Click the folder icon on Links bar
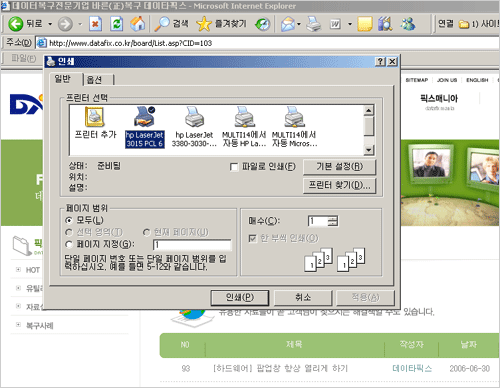The image size is (500, 388). pos(464,24)
